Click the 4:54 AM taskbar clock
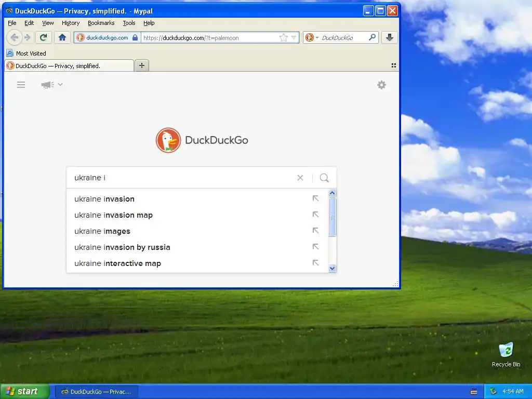The width and height of the screenshot is (532, 399). pos(513,391)
